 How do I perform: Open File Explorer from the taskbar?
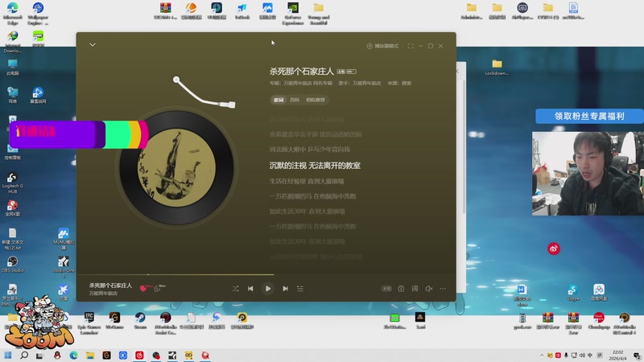[x=90, y=355]
